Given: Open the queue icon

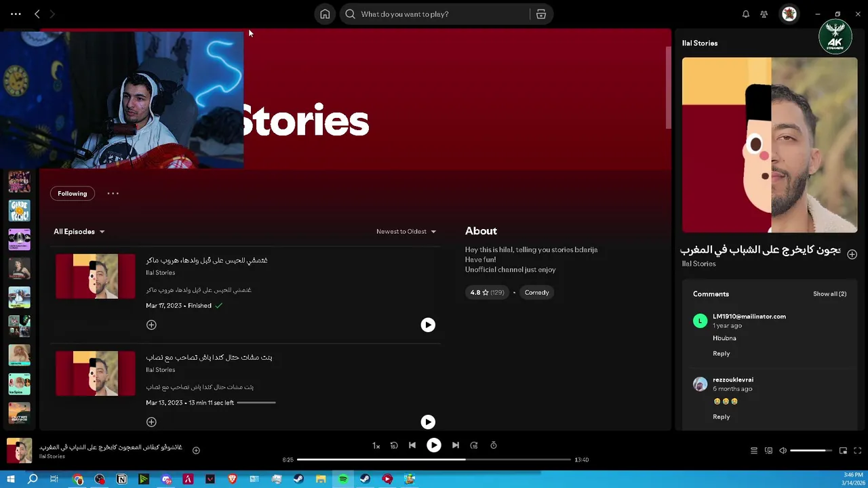Looking at the screenshot, I should click(753, 451).
